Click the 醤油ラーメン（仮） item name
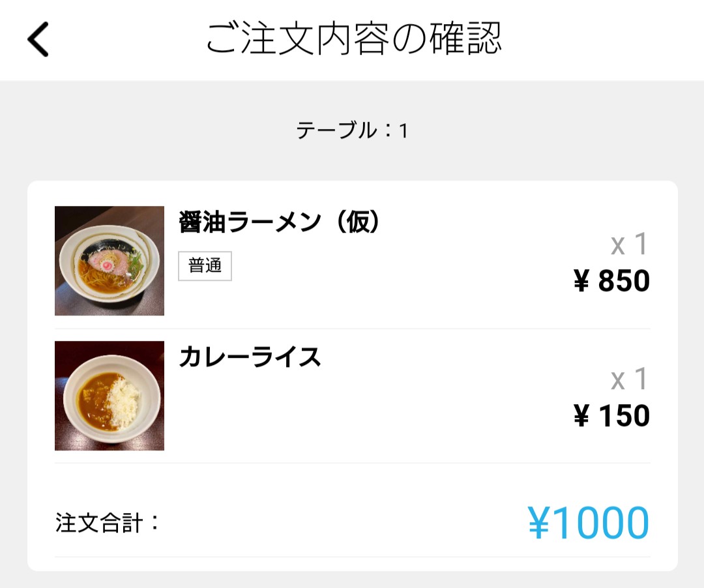Viewport: 704px width, 588px height. tap(279, 223)
